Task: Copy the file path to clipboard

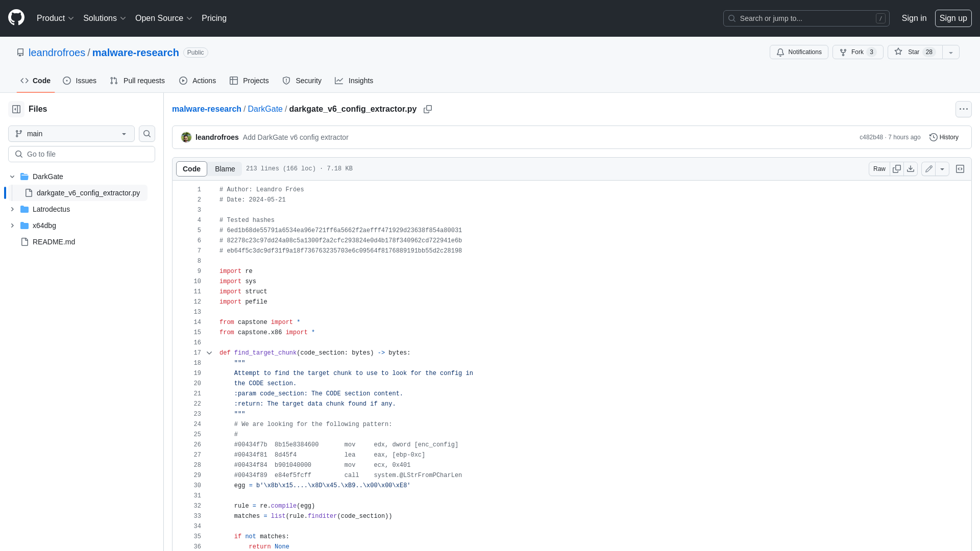Action: click(x=428, y=109)
